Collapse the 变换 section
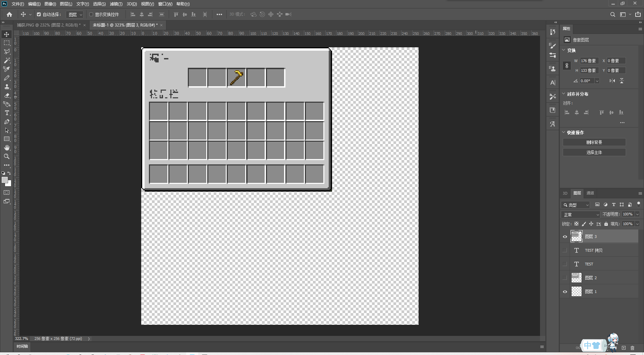644x355 pixels. 564,50
